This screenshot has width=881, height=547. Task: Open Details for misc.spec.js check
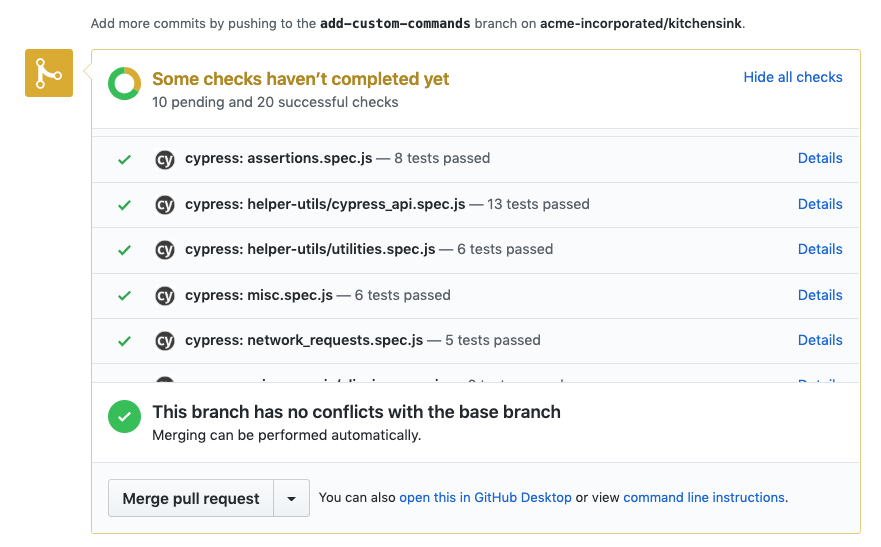pyautogui.click(x=820, y=295)
